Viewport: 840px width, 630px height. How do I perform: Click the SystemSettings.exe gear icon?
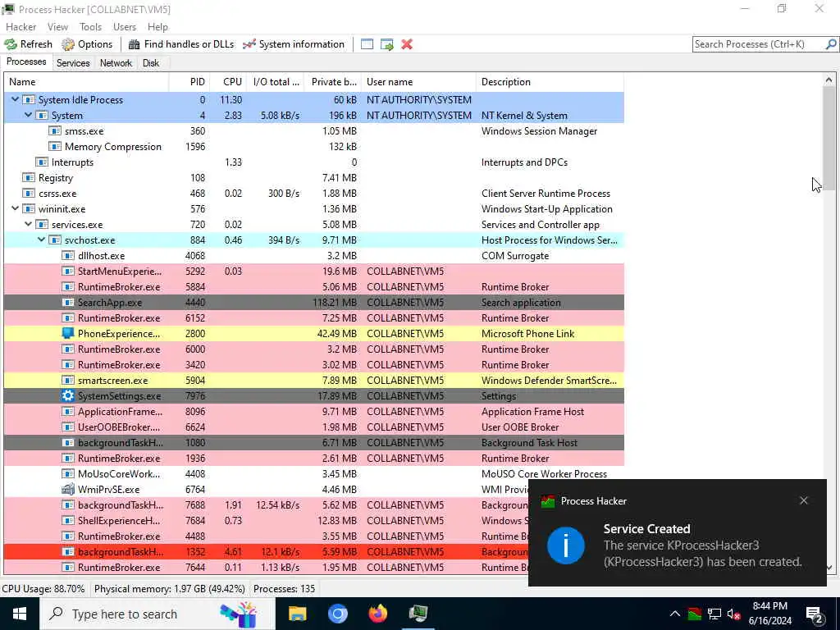(x=67, y=396)
